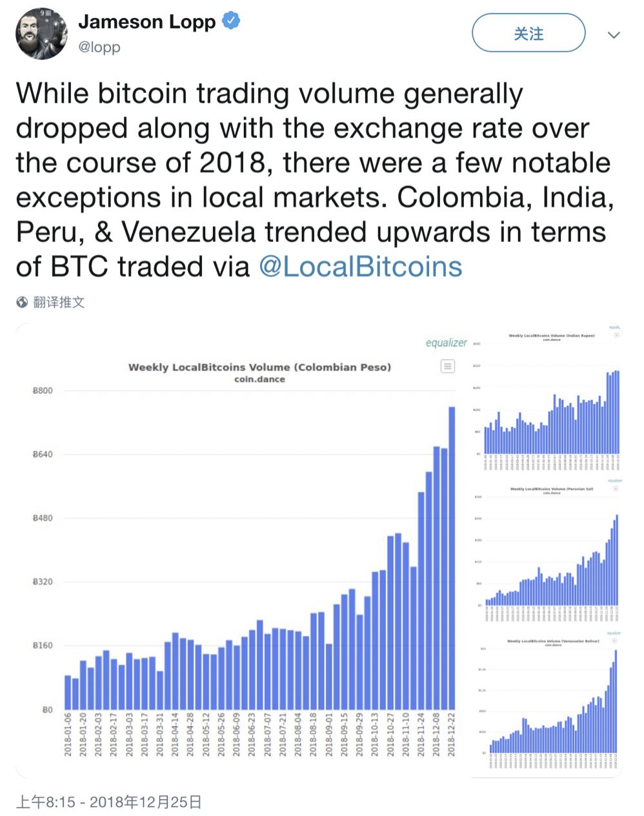Open the Colombian Peso chart hamburger menu
This screenshot has height=816, width=644.
[447, 367]
